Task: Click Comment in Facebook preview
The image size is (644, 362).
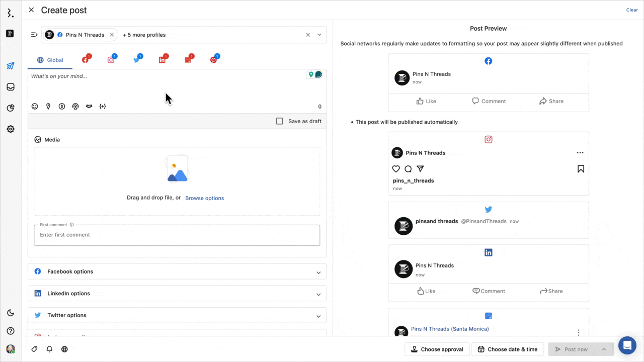Action: 489,101
